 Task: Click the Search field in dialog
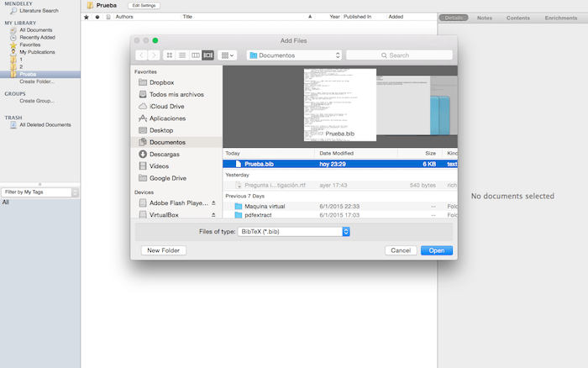[399, 55]
